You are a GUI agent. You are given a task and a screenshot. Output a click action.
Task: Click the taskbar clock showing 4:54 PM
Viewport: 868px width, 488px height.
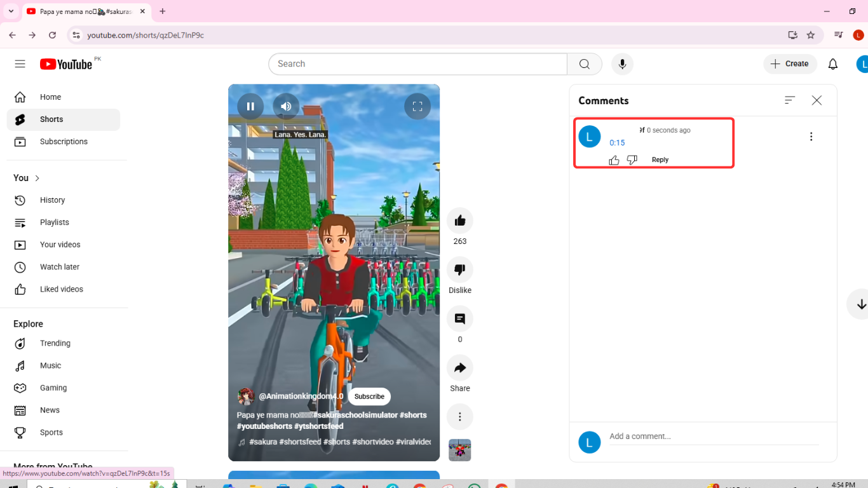tap(843, 485)
